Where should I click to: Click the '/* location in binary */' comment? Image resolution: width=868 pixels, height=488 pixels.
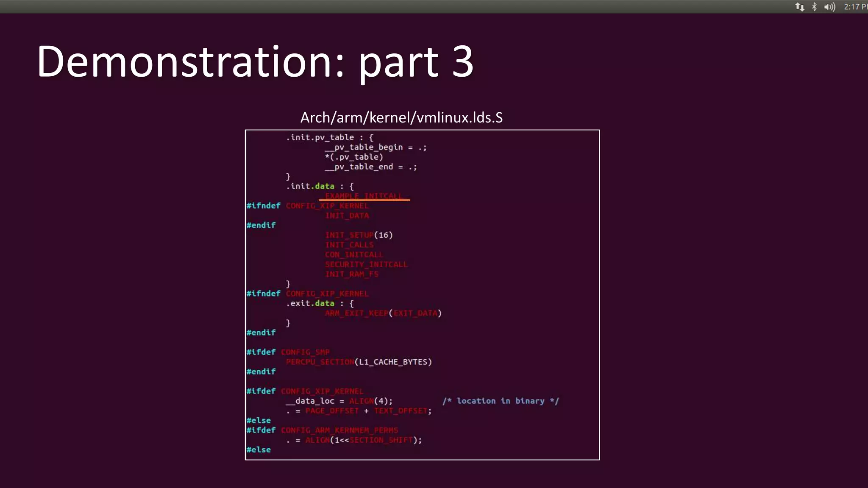[x=501, y=401]
